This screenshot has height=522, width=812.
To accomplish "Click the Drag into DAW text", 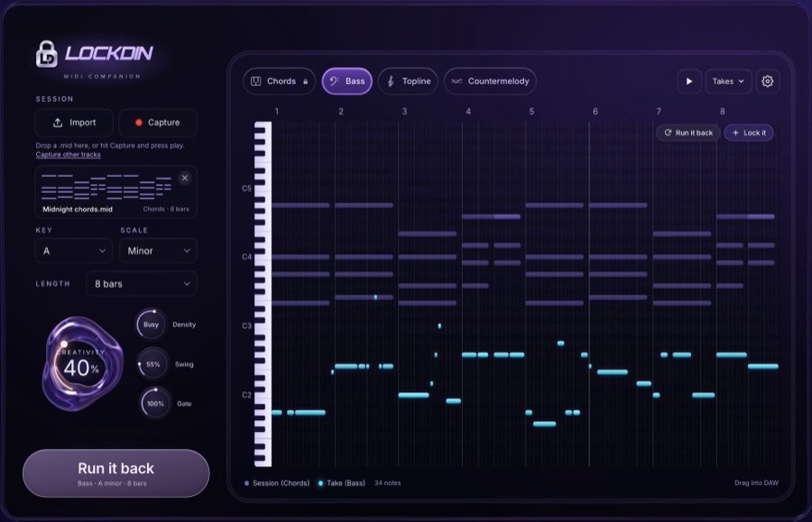I will click(x=756, y=482).
